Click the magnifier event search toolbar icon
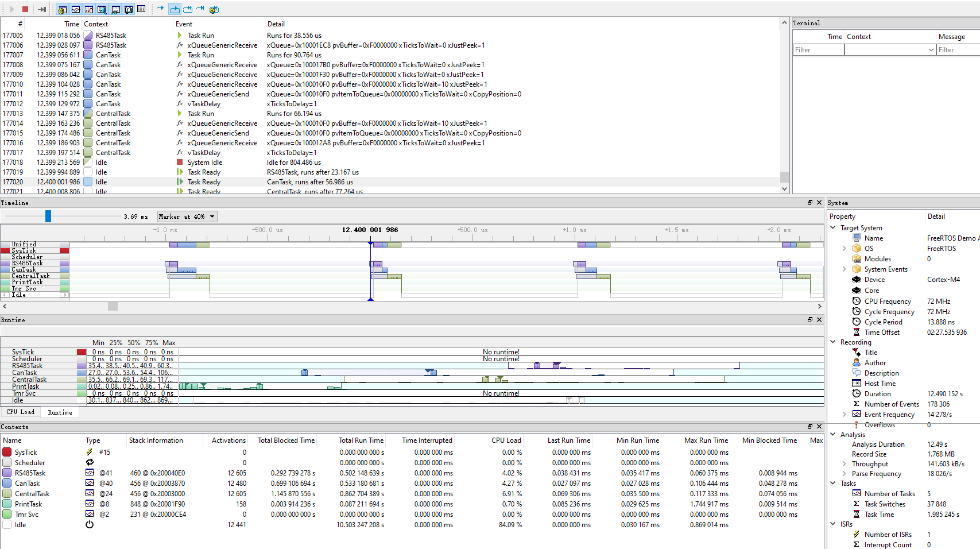 pyautogui.click(x=101, y=9)
